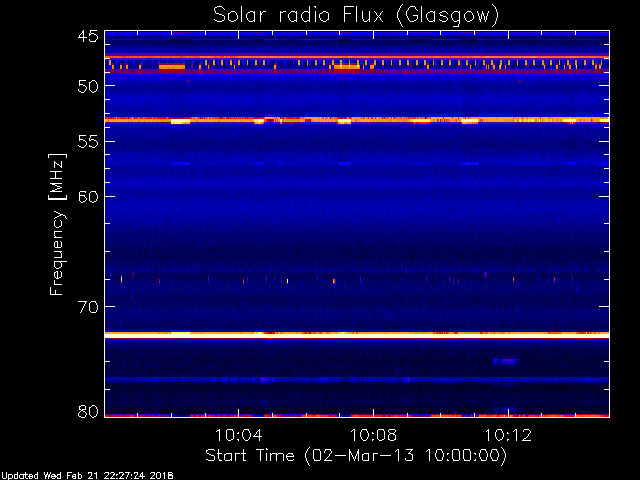Click the yellow-red band near 53 MHz
Viewport: 640px width, 480px height.
pos(357,120)
